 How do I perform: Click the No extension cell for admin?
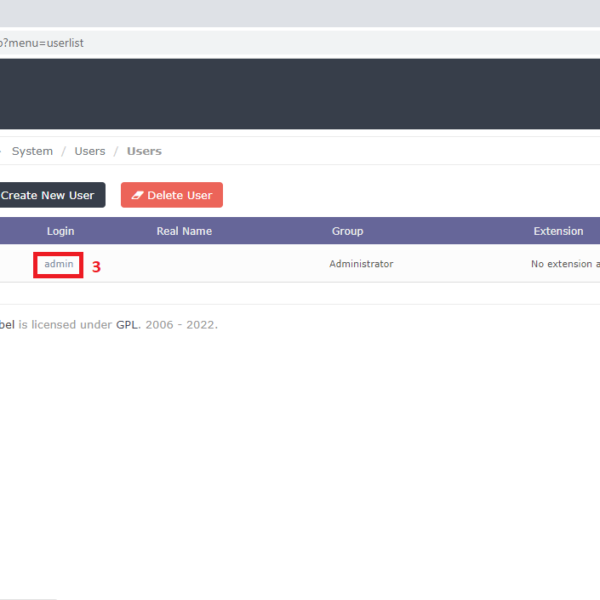coord(565,264)
